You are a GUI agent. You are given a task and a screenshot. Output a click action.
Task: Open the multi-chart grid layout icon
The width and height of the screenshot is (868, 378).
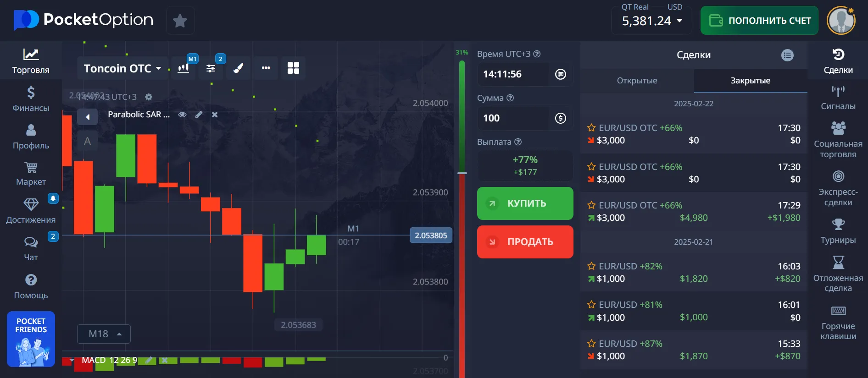(x=293, y=68)
